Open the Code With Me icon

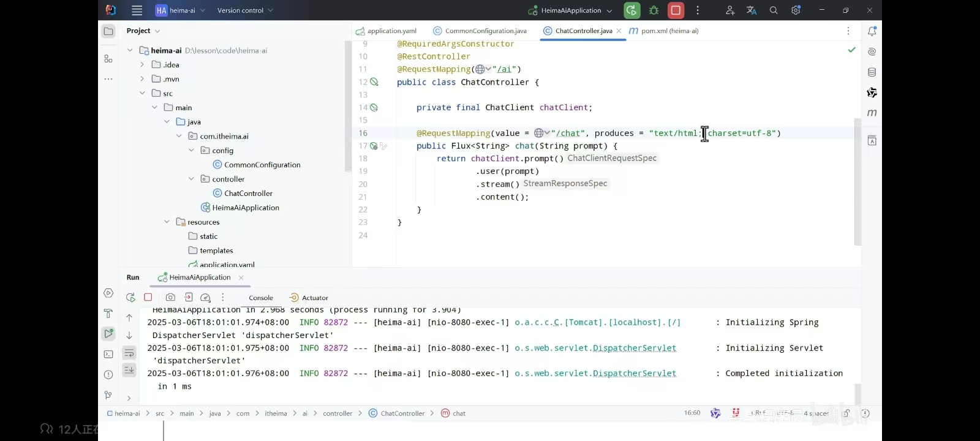729,10
